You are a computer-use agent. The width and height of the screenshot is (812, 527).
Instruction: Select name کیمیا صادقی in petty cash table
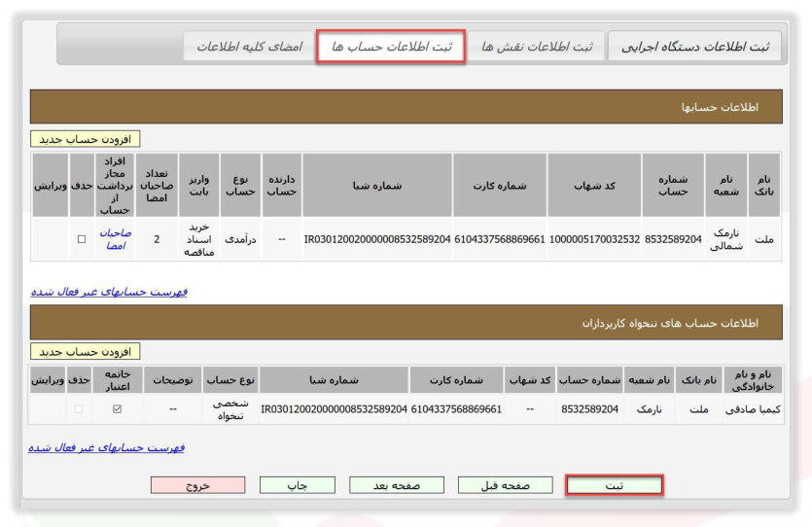pyautogui.click(x=753, y=409)
